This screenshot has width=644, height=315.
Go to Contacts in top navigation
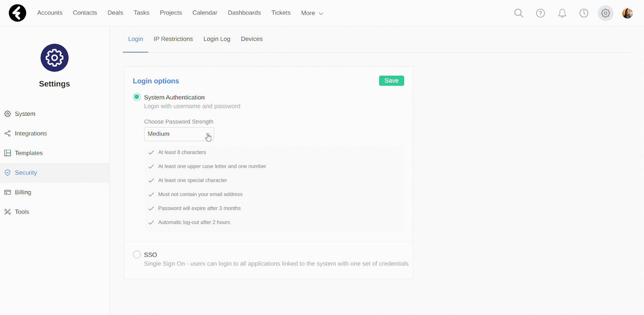[x=85, y=13]
